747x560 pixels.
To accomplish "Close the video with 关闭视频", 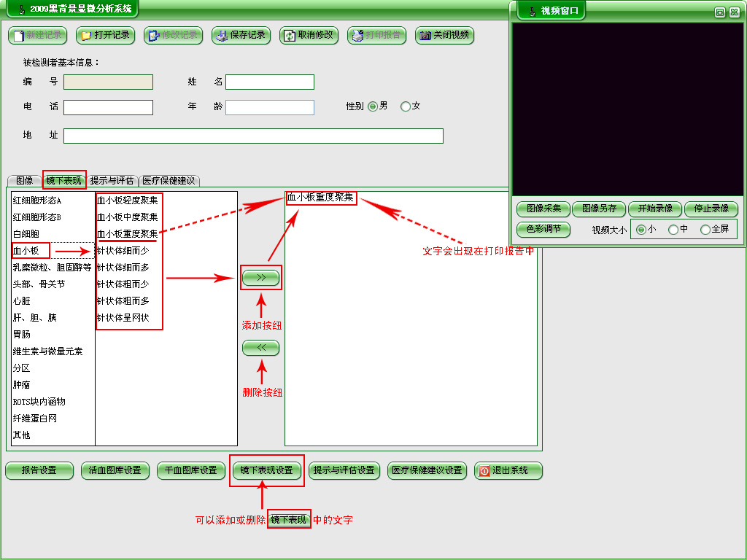I will 444,35.
